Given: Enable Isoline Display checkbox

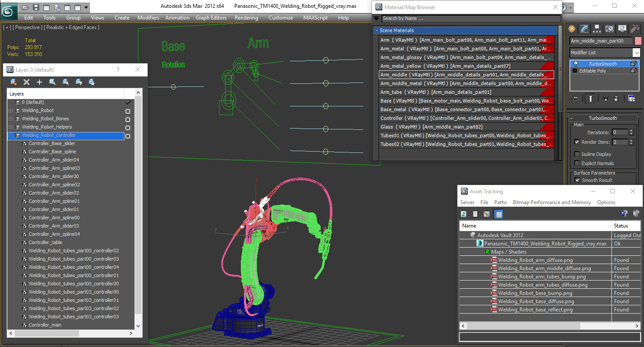Looking at the screenshot, I should [577, 154].
